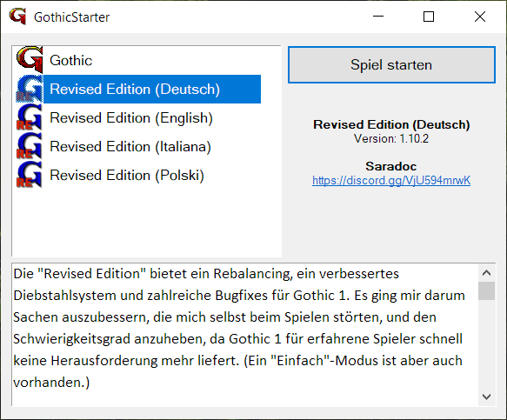Click the Revised Edition (English) RE icon
Screen dimensions: 507x420
(30, 117)
